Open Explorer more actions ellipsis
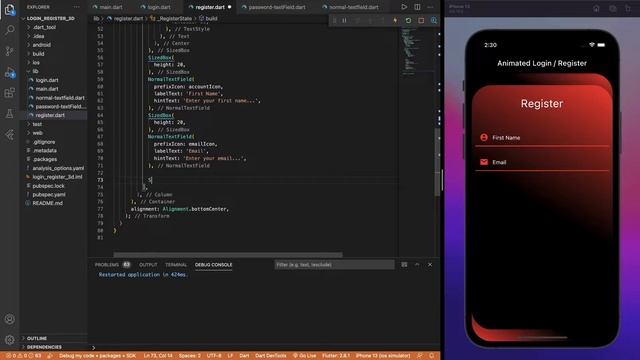 [x=77, y=7]
